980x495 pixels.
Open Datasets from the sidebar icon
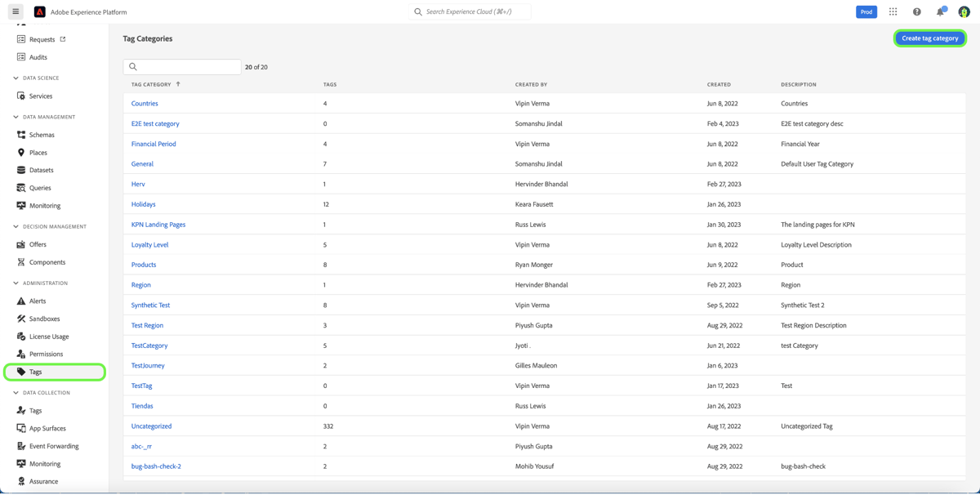pos(20,169)
